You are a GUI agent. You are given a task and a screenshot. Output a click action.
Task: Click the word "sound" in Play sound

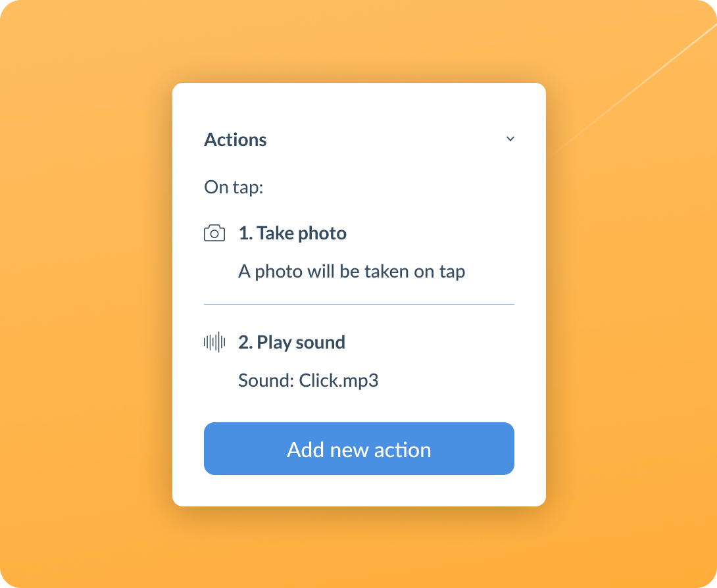point(320,342)
